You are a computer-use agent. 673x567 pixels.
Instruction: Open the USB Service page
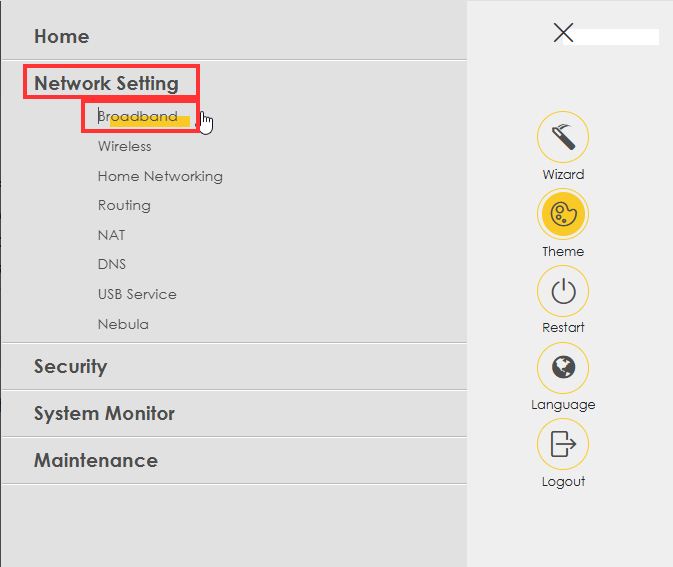pos(137,294)
